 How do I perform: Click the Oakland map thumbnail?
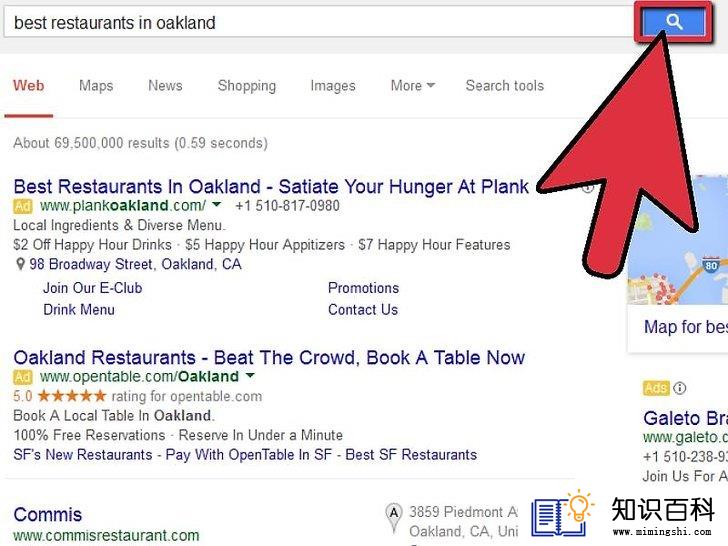678,240
